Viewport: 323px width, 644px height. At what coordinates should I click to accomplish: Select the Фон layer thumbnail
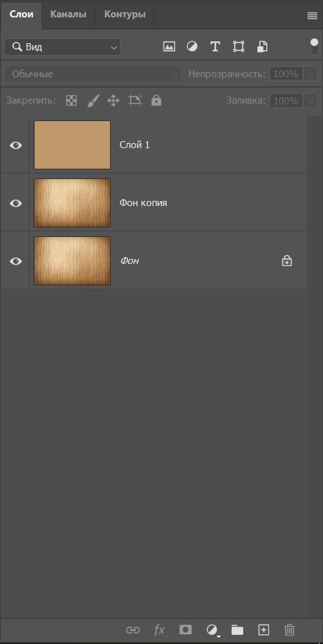[x=72, y=261]
